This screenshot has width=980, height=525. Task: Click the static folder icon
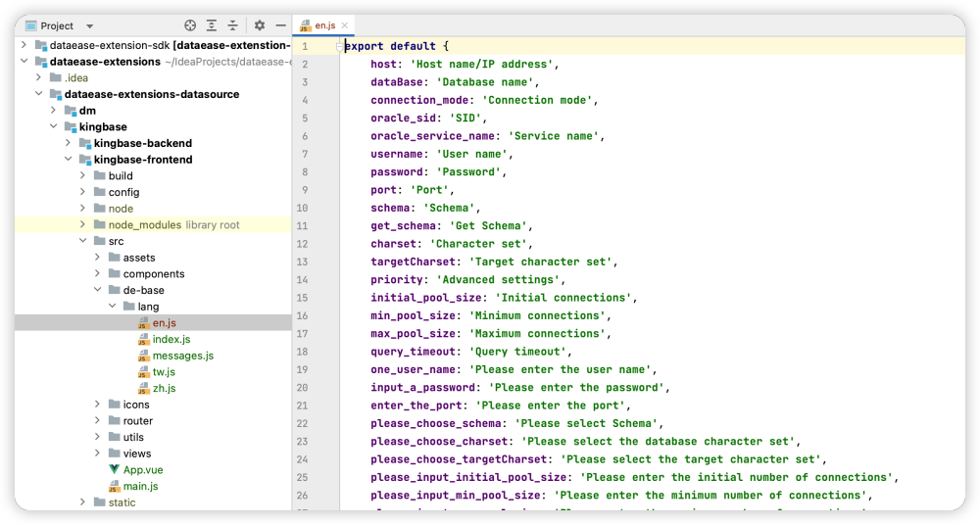99,501
